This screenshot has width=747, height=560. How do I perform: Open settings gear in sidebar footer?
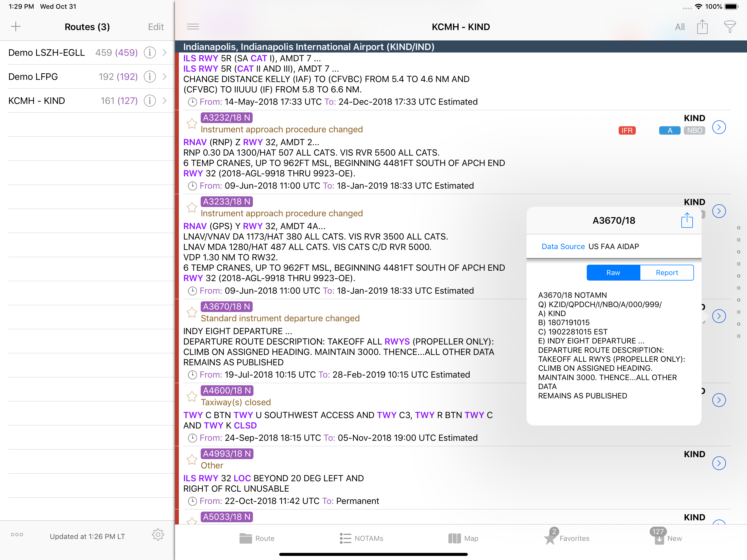(158, 534)
